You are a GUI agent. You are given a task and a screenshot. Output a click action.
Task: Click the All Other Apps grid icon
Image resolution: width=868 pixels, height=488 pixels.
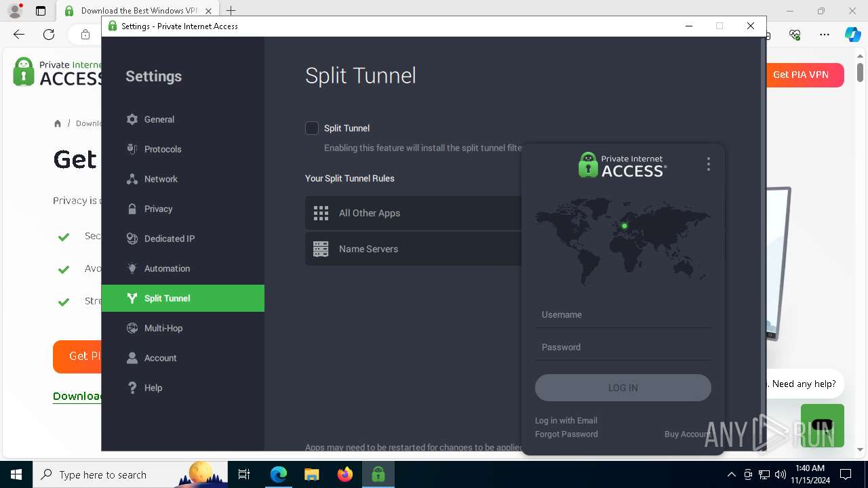(x=321, y=213)
